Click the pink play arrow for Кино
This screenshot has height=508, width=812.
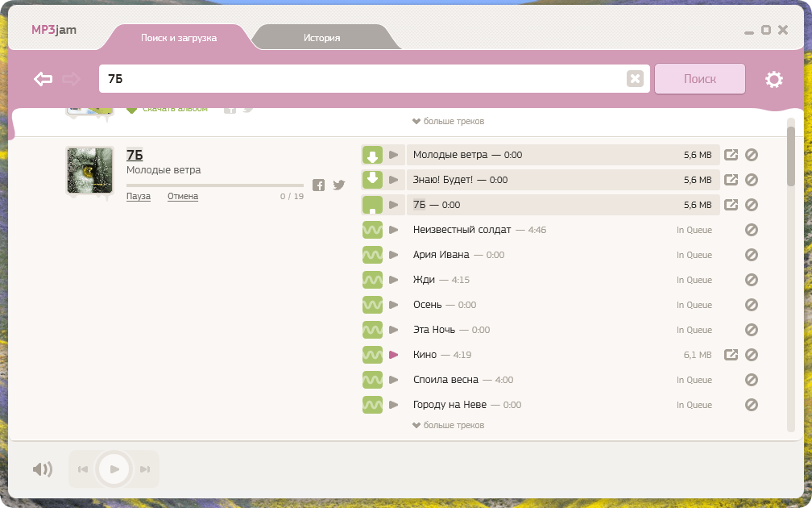[x=394, y=355]
